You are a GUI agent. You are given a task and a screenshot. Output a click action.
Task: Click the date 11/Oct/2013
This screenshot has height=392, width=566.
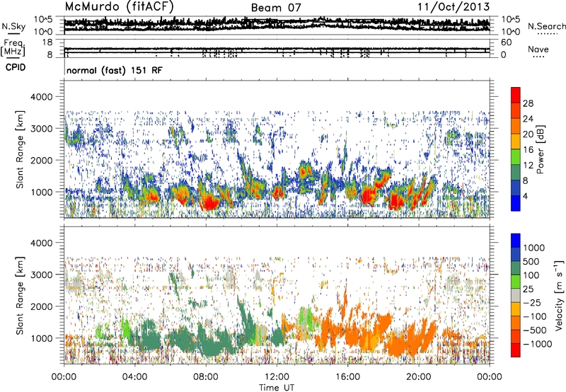click(x=454, y=7)
